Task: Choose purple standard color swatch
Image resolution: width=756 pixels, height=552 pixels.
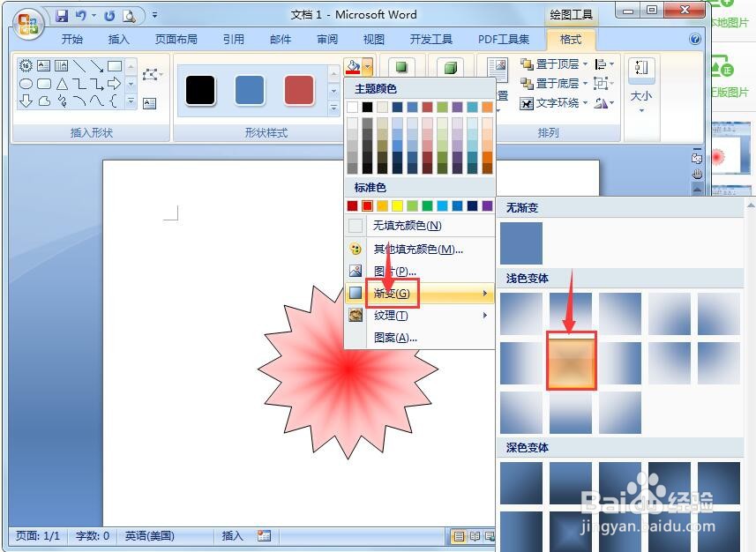Action: 488,206
